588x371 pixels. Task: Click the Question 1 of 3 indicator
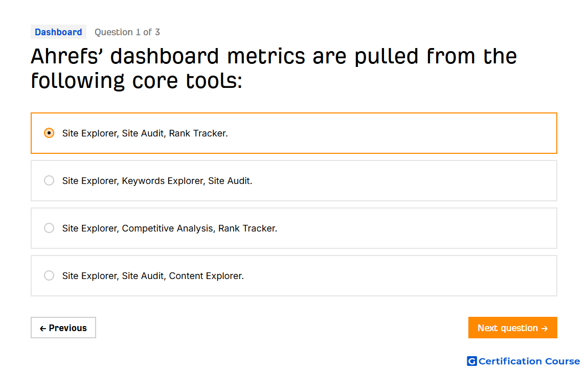[x=127, y=32]
